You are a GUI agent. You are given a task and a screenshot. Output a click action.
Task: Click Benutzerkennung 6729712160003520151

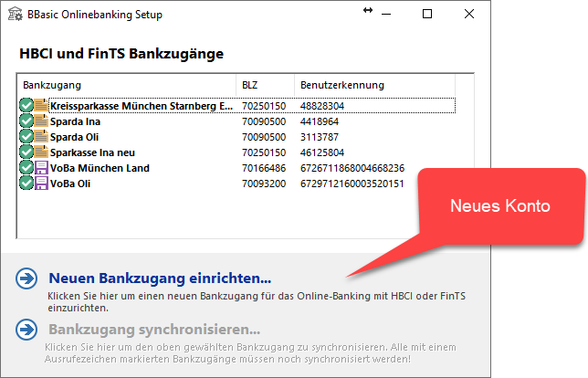point(352,184)
